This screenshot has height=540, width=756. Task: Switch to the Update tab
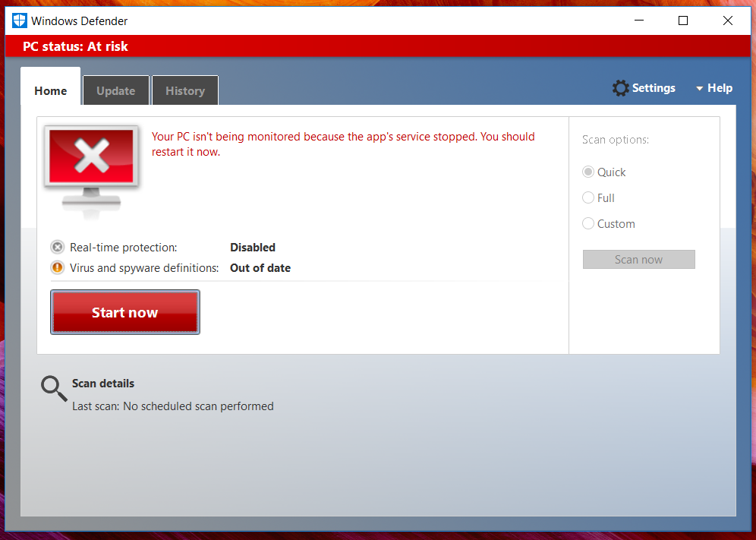[115, 90]
